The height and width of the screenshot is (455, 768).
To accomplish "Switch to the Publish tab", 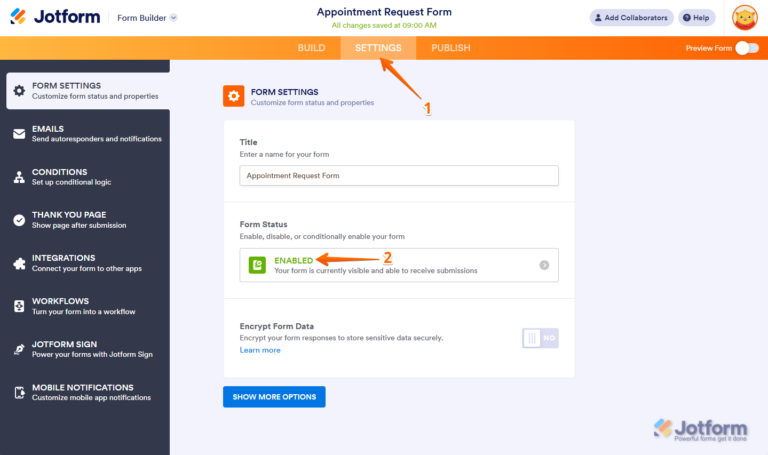I will [450, 48].
